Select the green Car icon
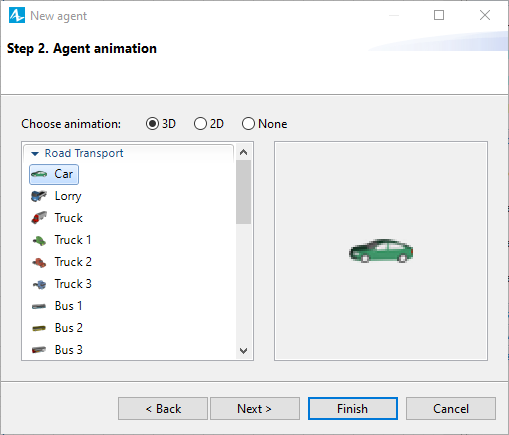509x435 pixels. click(x=39, y=174)
